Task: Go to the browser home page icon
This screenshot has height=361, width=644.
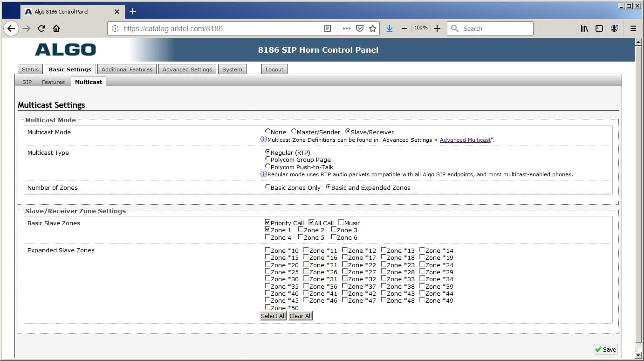Action: [56, 28]
